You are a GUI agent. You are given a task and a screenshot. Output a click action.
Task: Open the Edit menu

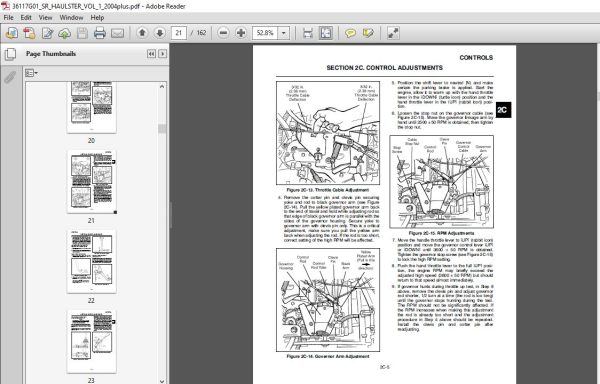tap(26, 18)
